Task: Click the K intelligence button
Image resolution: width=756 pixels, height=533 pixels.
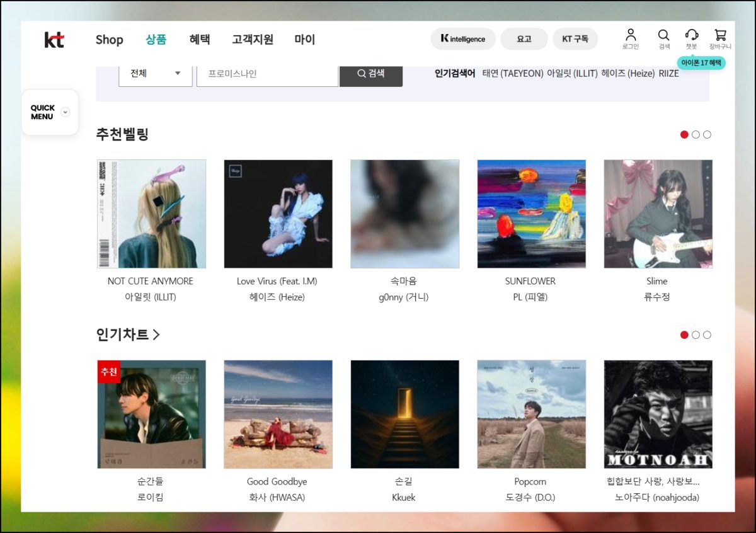Action: [x=463, y=39]
